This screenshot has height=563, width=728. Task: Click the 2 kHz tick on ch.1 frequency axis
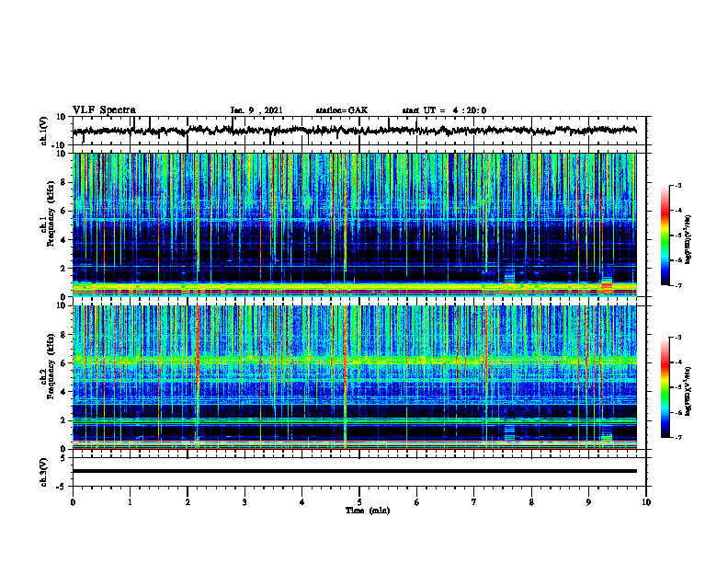(x=63, y=268)
